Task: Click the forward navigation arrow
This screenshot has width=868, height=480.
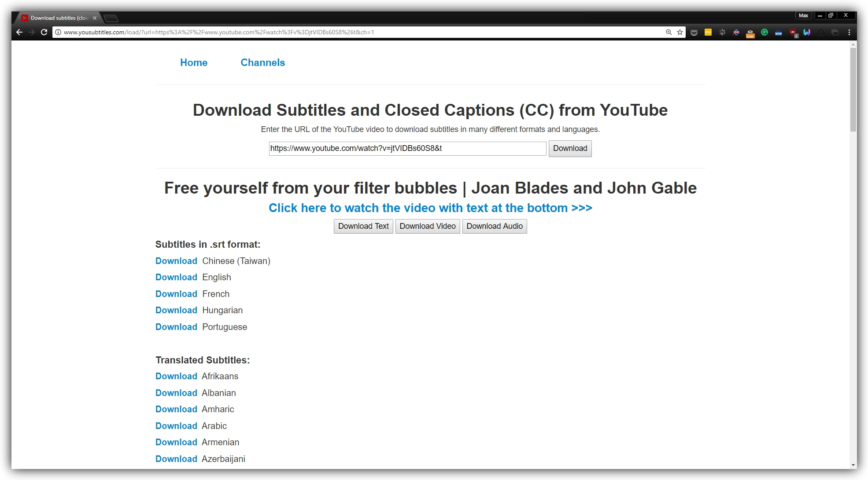Action: pos(32,32)
